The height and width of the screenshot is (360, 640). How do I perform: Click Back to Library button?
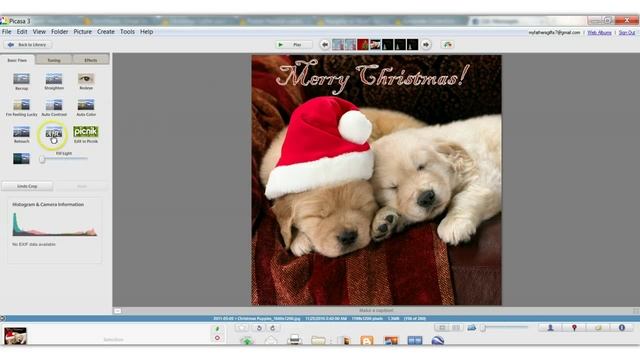coord(27,44)
